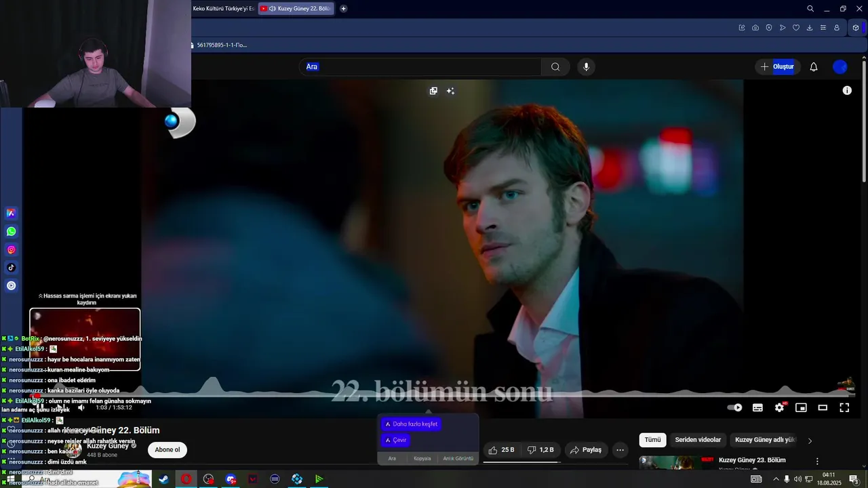Select the Tümü filter chip
Viewport: 868px width, 488px height.
(652, 440)
